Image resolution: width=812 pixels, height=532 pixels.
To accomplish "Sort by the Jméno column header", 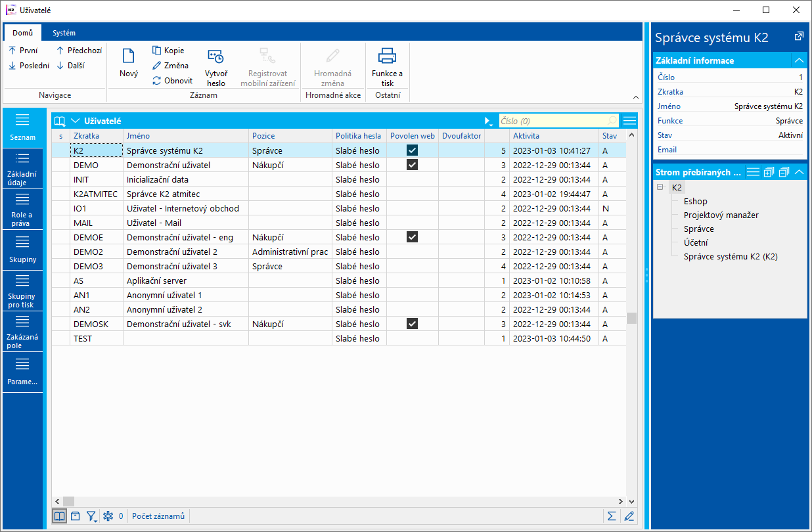I will point(186,136).
